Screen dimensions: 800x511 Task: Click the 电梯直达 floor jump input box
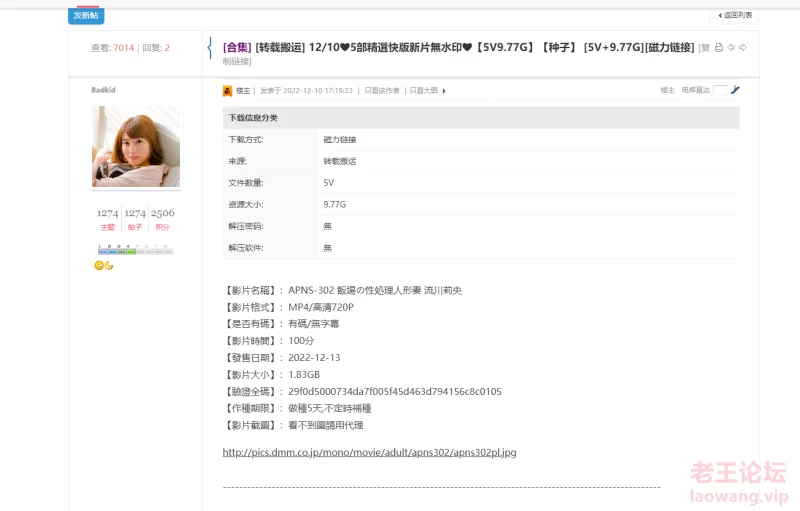pos(720,90)
